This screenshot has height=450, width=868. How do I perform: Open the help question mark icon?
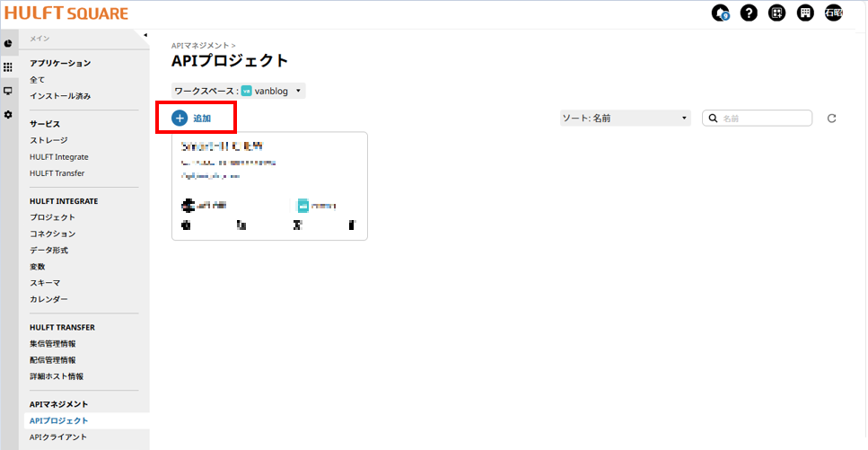click(749, 13)
